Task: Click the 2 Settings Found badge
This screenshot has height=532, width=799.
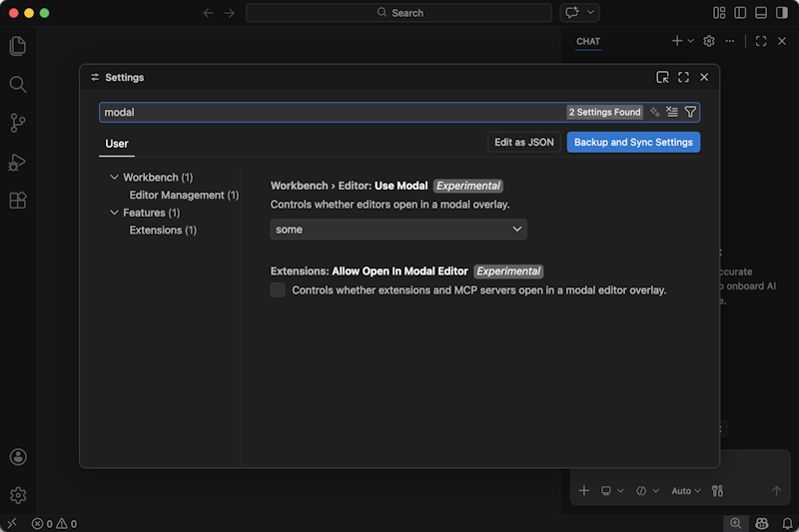Action: [604, 112]
